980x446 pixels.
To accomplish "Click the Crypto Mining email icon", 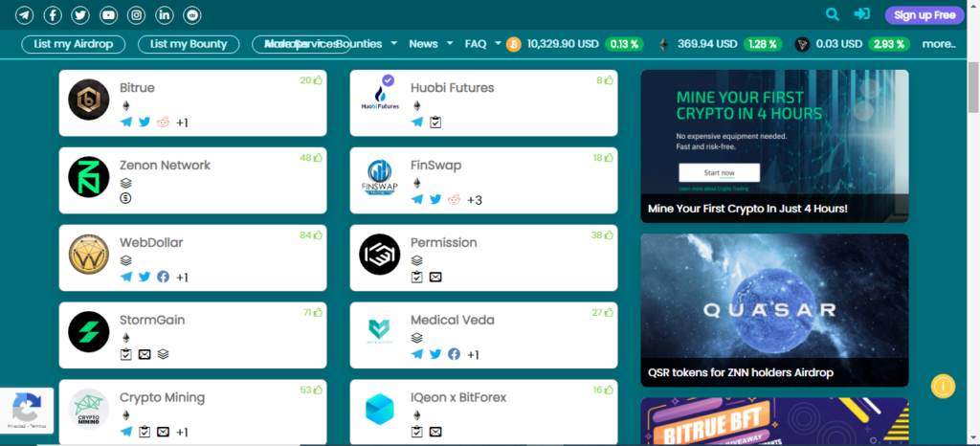I will [163, 432].
